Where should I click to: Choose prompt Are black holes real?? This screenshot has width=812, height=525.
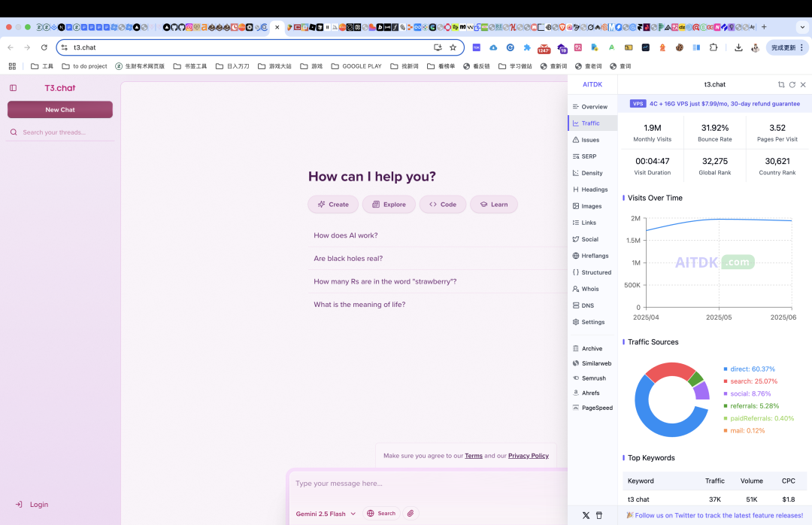[x=348, y=258]
